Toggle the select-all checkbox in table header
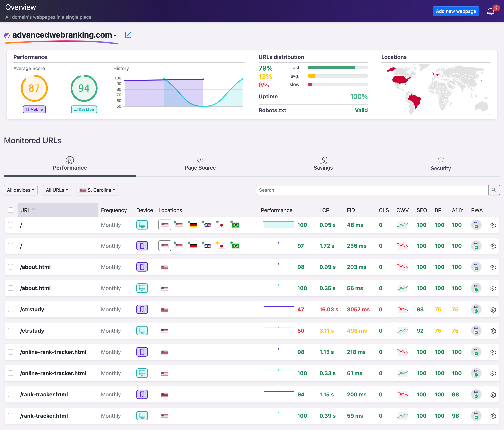This screenshot has width=504, height=430. 11,210
